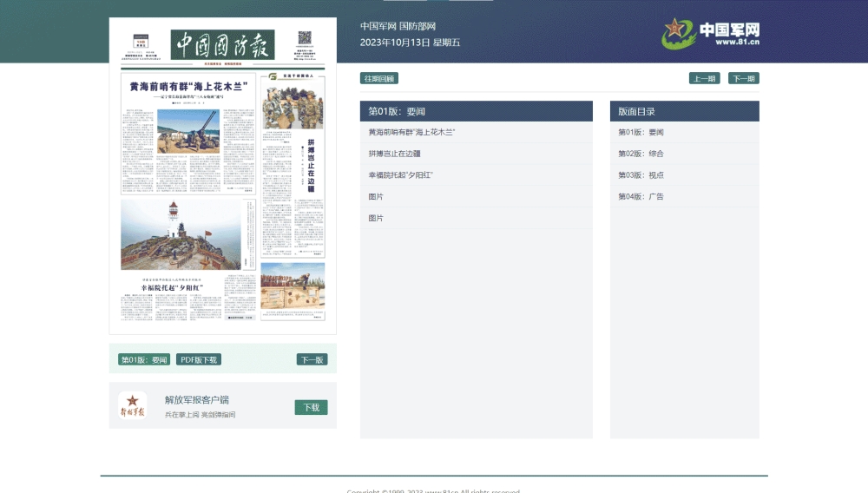
Task: Select 第03版：视点 in 版面目录
Action: click(x=641, y=174)
